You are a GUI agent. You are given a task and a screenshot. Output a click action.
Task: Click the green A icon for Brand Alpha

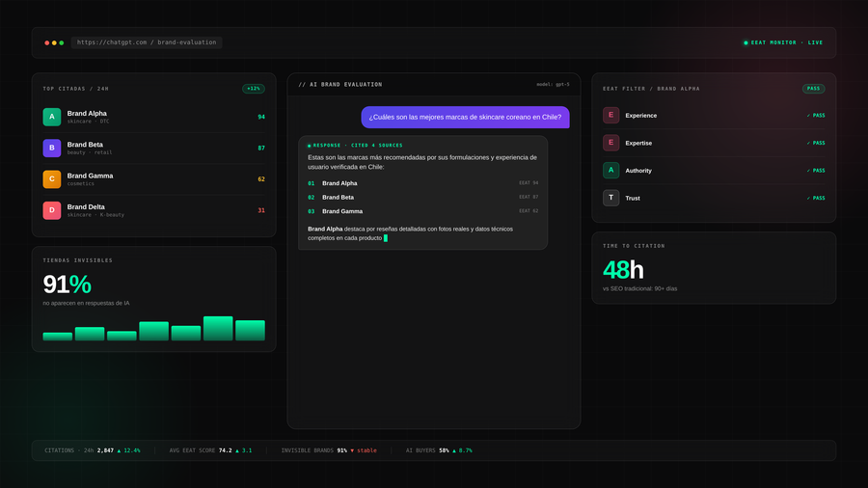click(x=51, y=117)
